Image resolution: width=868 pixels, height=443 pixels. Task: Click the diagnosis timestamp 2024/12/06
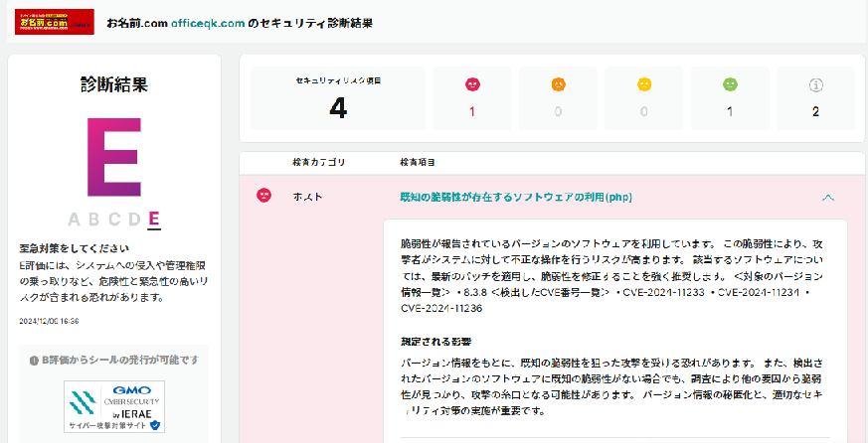tap(49, 321)
